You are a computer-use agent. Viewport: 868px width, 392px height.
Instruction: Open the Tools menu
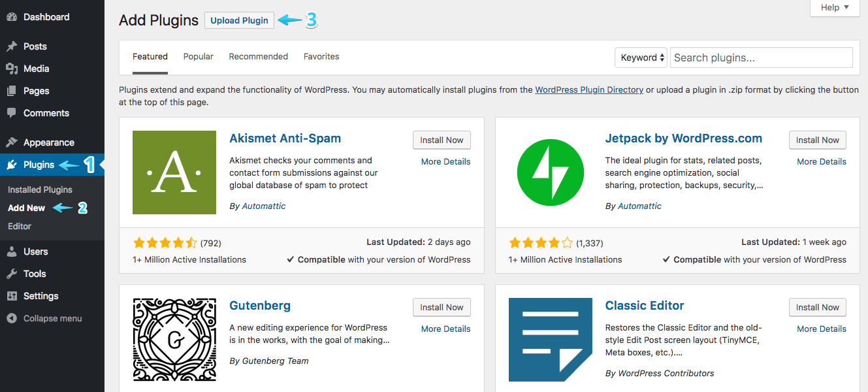pyautogui.click(x=35, y=274)
